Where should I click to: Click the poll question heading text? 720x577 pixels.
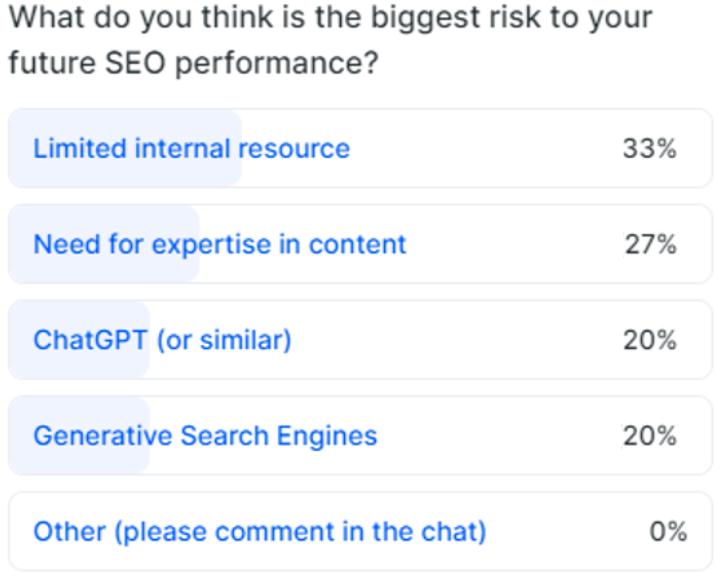[331, 40]
